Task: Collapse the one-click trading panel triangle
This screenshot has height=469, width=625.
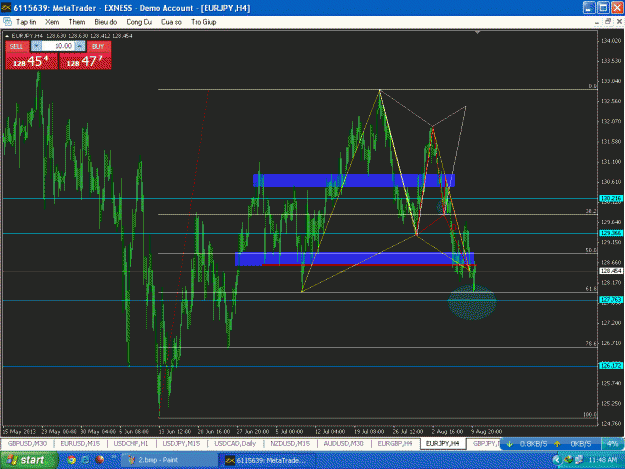Action: click(7, 36)
